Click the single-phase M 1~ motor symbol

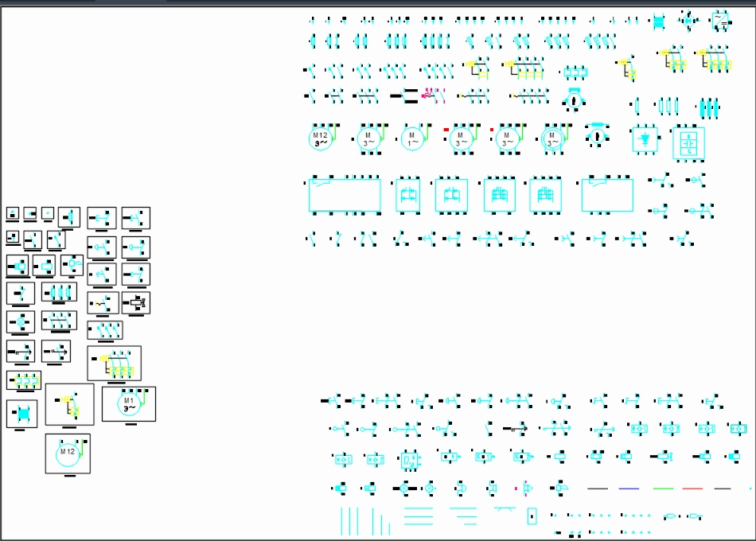point(411,139)
